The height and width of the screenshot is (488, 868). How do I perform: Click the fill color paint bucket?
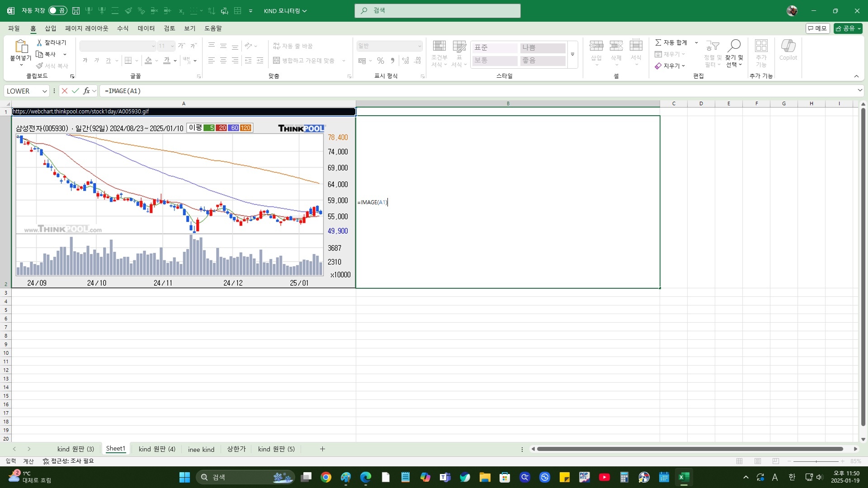pyautogui.click(x=148, y=61)
